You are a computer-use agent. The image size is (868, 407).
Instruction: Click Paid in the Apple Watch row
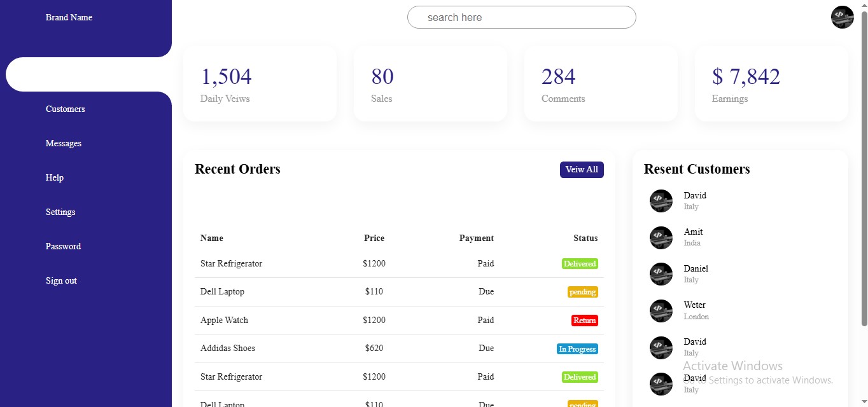click(486, 320)
